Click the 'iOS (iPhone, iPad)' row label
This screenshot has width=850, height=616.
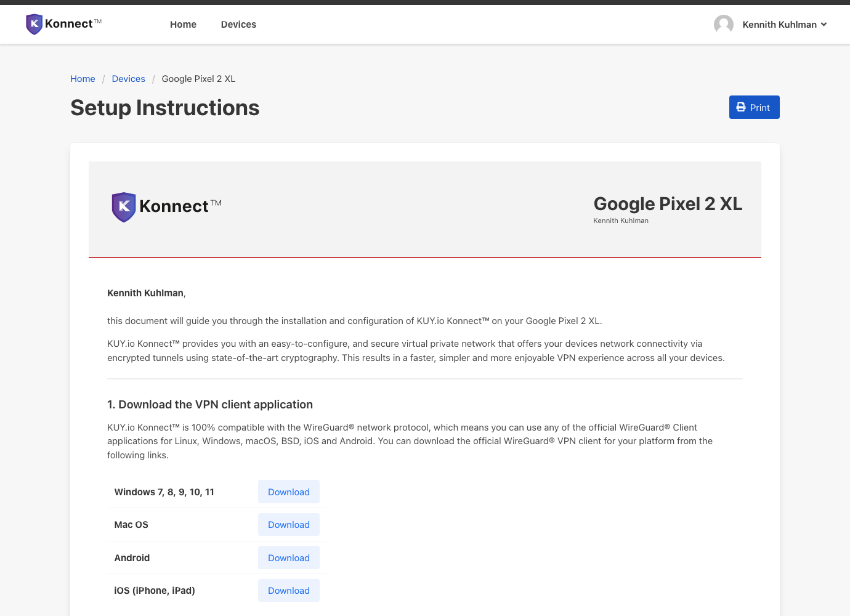(155, 591)
